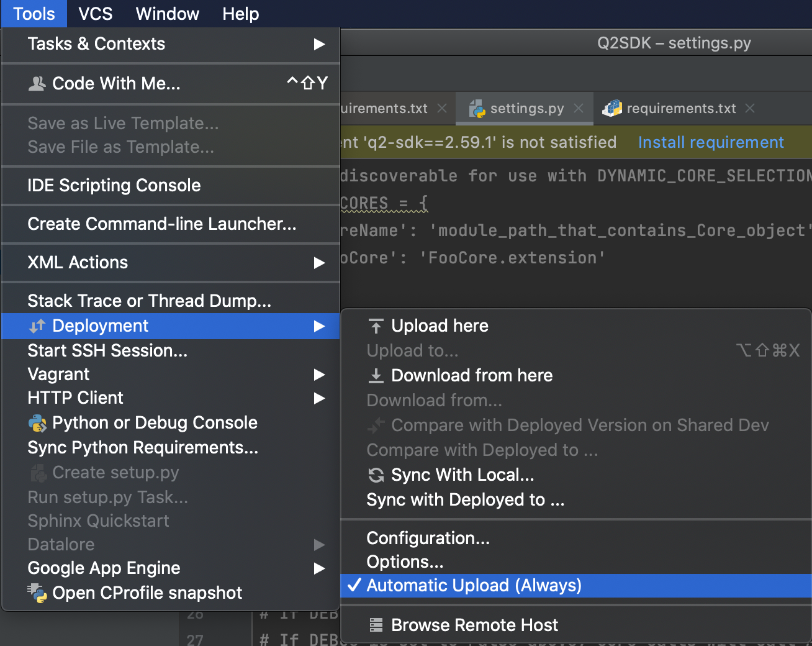812x646 pixels.
Task: Select Browse Remote Host
Action: tap(576, 625)
